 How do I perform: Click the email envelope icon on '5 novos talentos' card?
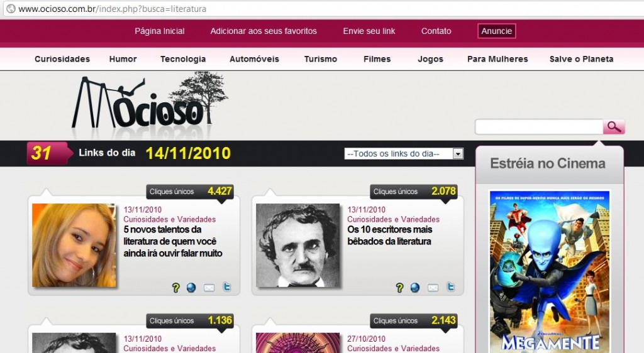click(x=209, y=288)
